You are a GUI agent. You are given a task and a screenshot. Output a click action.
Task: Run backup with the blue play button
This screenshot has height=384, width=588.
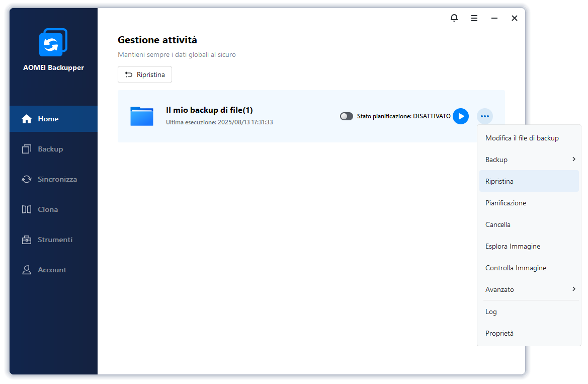click(x=461, y=116)
